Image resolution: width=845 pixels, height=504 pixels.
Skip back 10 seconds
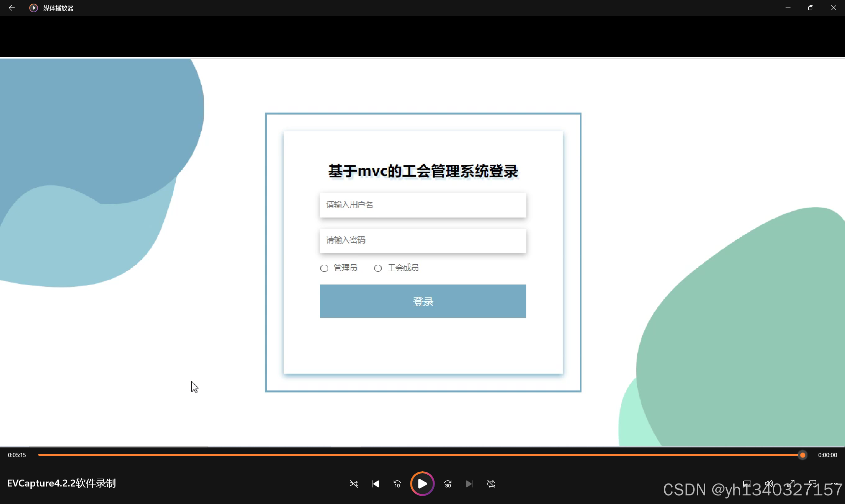tap(397, 484)
